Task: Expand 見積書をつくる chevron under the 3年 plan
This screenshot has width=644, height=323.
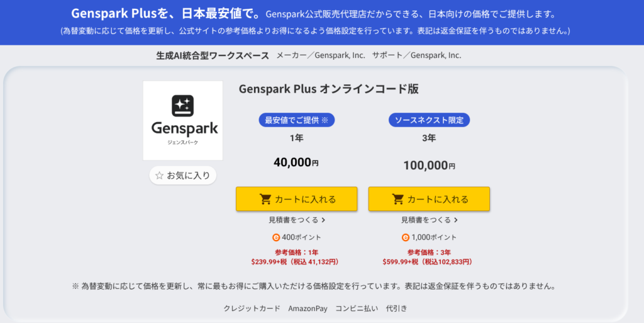Action: (x=456, y=220)
